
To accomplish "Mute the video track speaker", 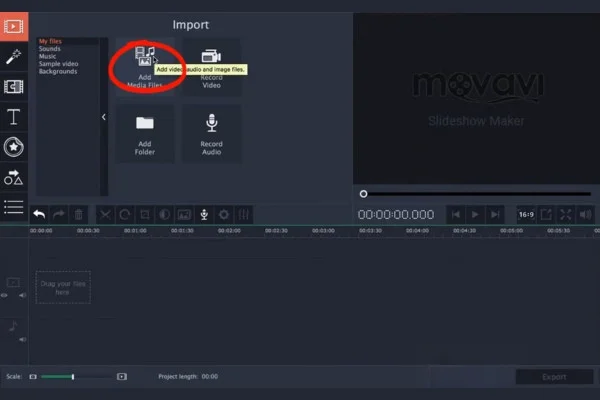I will point(23,296).
